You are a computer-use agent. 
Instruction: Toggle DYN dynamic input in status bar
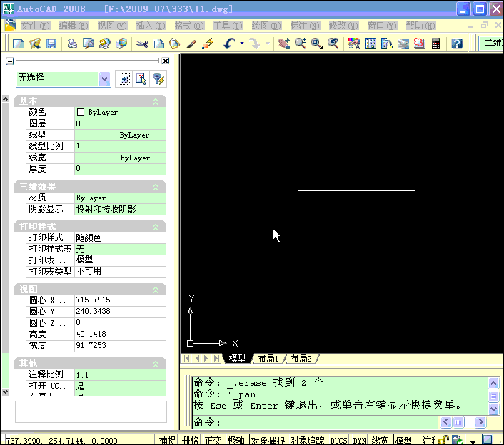pyautogui.click(x=359, y=440)
